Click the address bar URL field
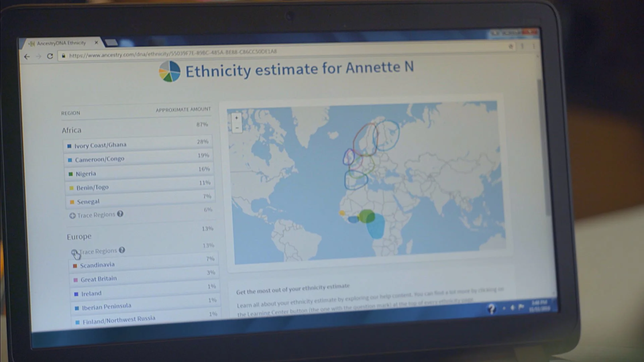Screen dimensions: 644x362 [173, 53]
